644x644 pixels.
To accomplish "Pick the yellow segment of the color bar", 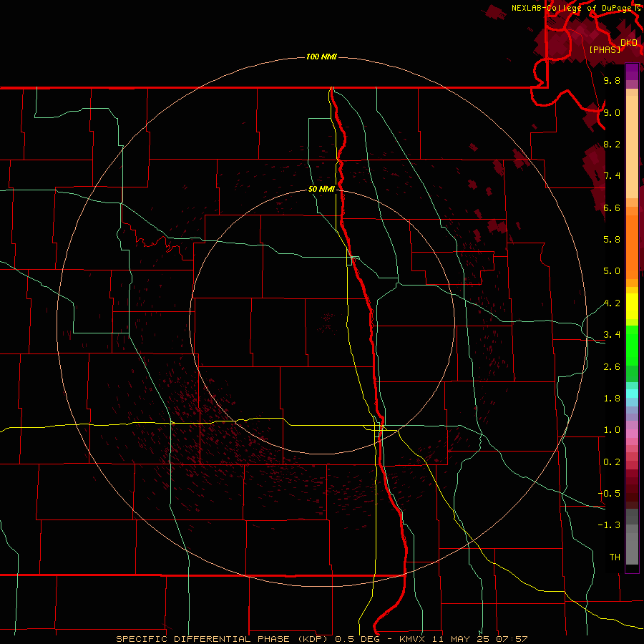I will pos(632,306).
